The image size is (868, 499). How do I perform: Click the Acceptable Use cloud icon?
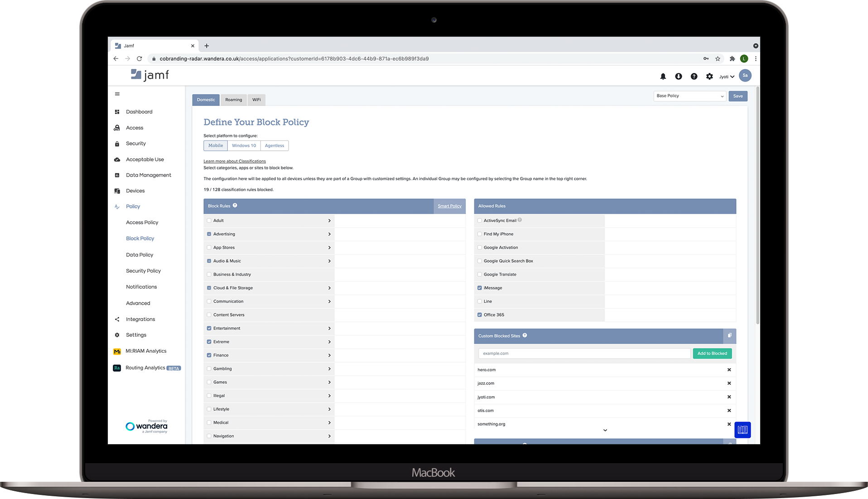click(117, 159)
